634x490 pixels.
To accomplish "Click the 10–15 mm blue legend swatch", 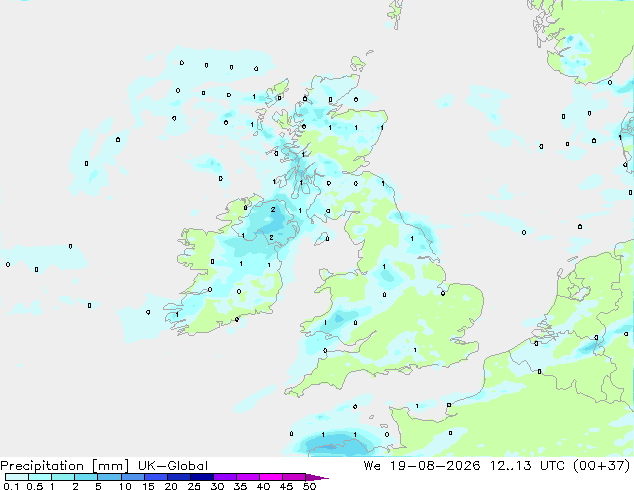I will coord(133,477).
